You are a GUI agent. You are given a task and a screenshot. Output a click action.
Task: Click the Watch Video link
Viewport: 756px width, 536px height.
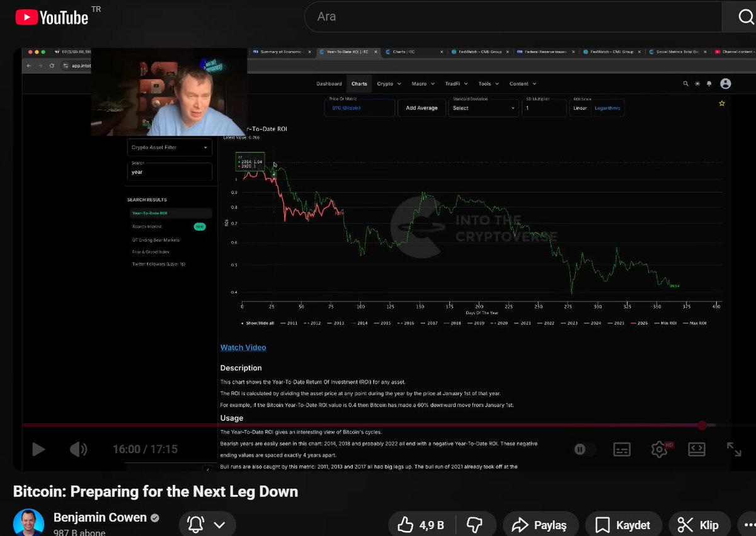coord(243,347)
